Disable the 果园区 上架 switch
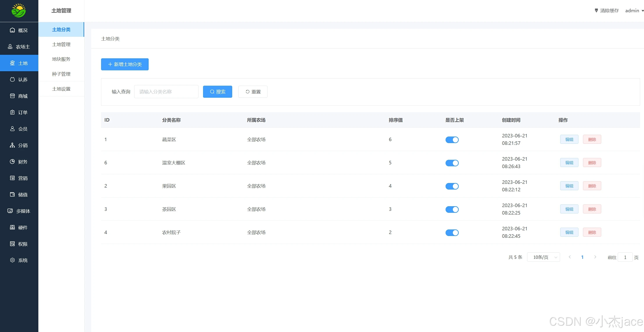 point(452,186)
